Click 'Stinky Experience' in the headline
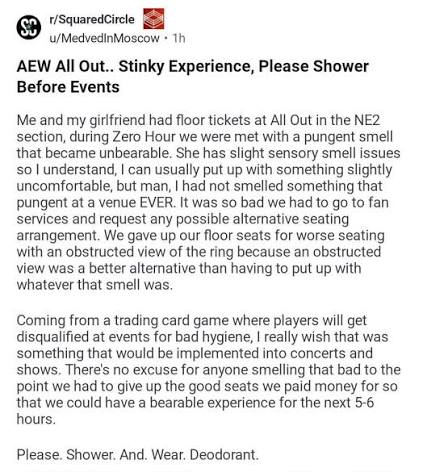 184,66
